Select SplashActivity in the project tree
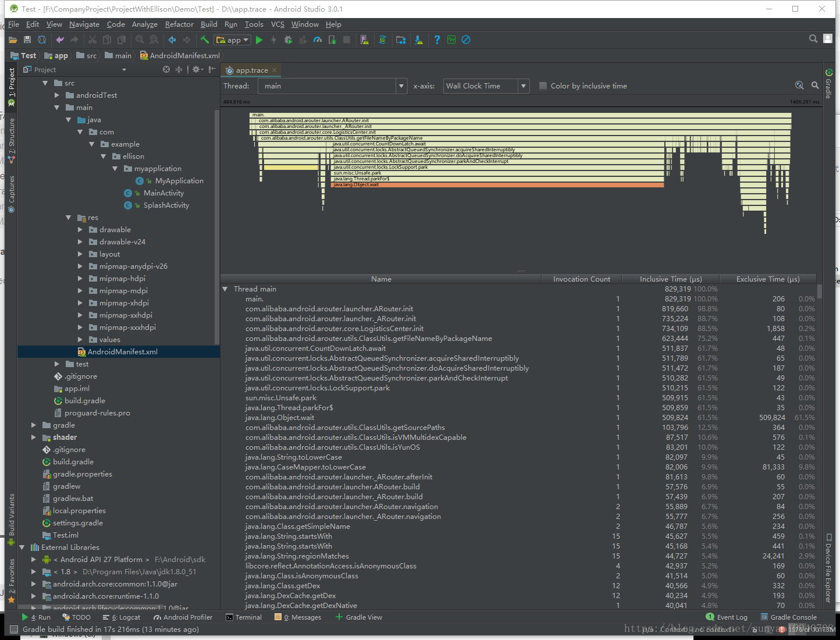Image resolution: width=840 pixels, height=640 pixels. coord(166,205)
